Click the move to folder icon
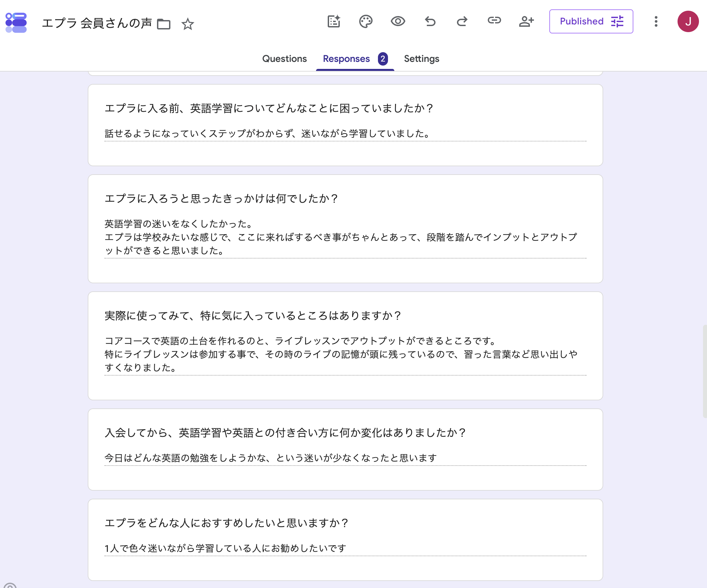The height and width of the screenshot is (588, 707). point(164,24)
